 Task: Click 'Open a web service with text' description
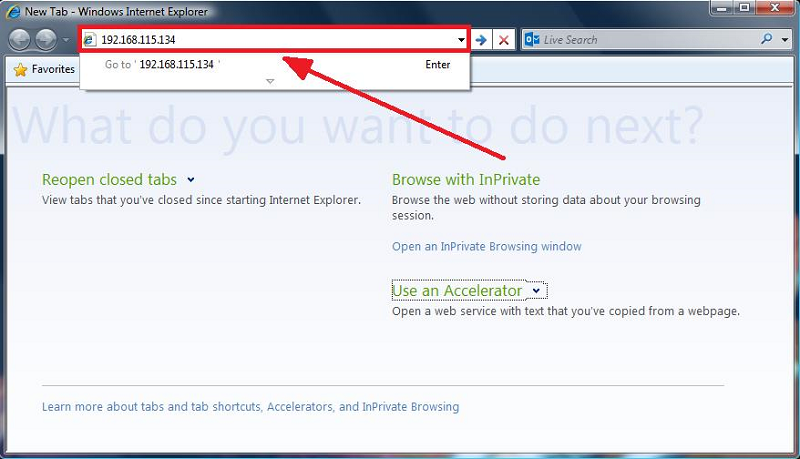(566, 311)
